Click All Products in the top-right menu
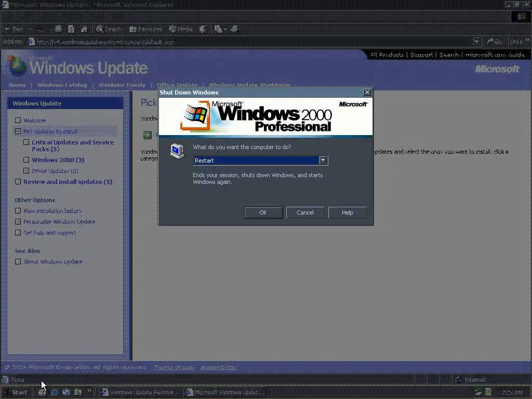 tap(387, 55)
